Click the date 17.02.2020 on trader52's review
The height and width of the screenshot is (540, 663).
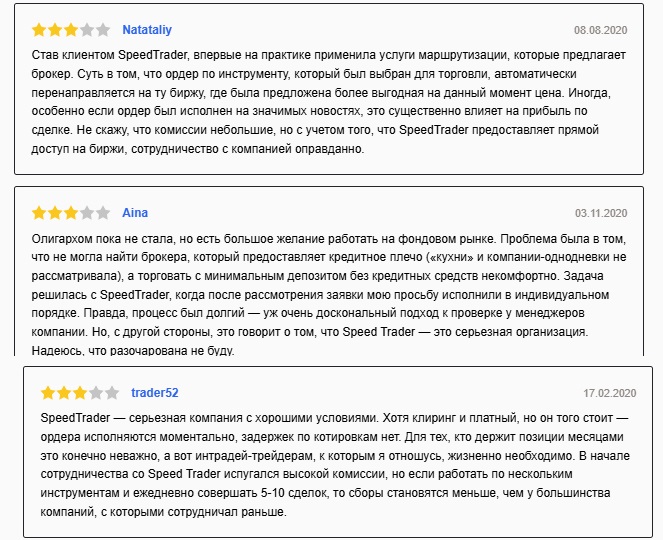(610, 393)
